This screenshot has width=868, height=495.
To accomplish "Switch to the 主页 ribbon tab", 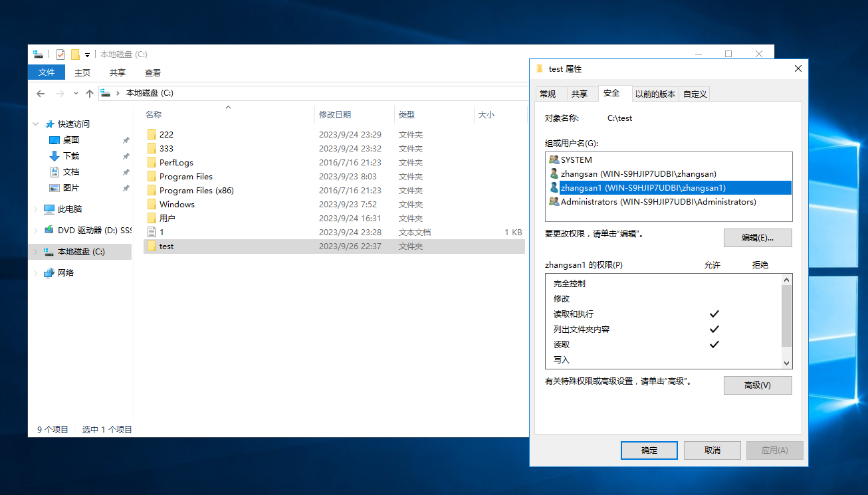I will click(x=82, y=72).
